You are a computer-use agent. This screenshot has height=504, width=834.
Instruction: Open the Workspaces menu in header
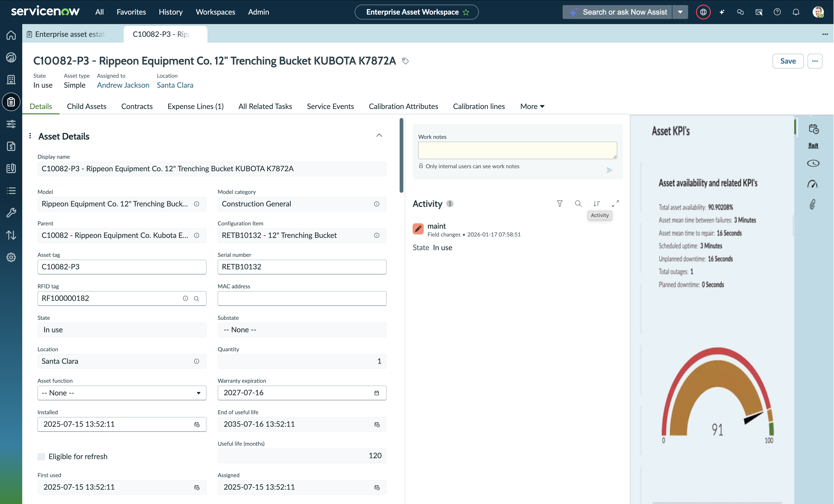215,12
